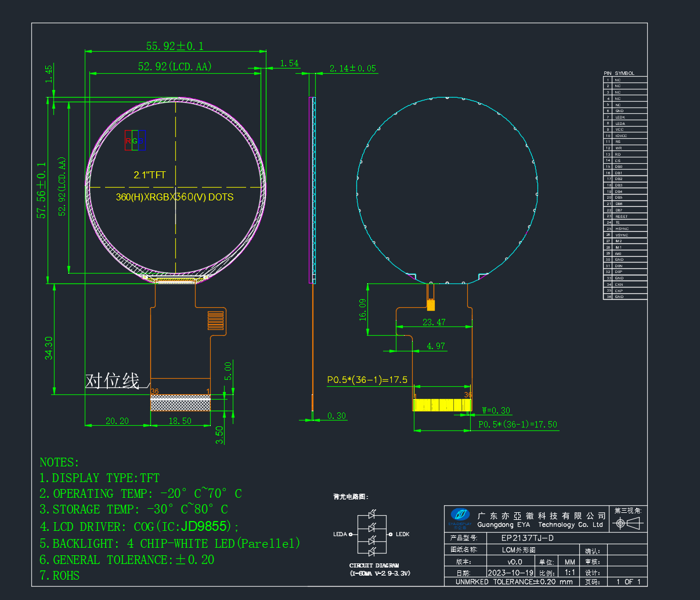The width and height of the screenshot is (700, 600).
Task: Click the 360(H)XRGBX360(V) DOTS resolution text
Action: (x=175, y=197)
